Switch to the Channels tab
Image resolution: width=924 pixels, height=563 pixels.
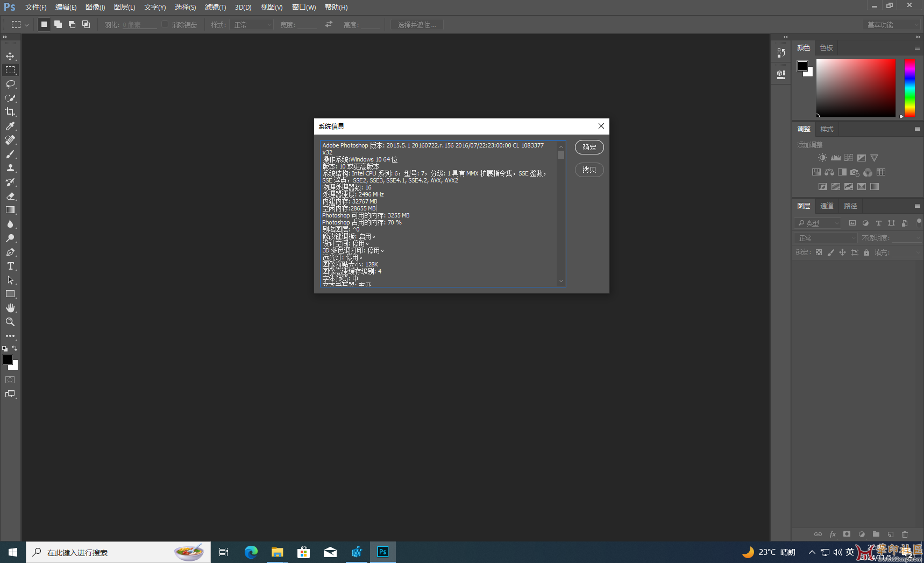(827, 206)
